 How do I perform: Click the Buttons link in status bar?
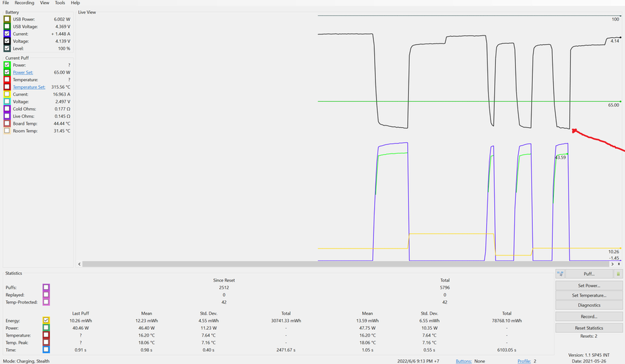pos(463,361)
